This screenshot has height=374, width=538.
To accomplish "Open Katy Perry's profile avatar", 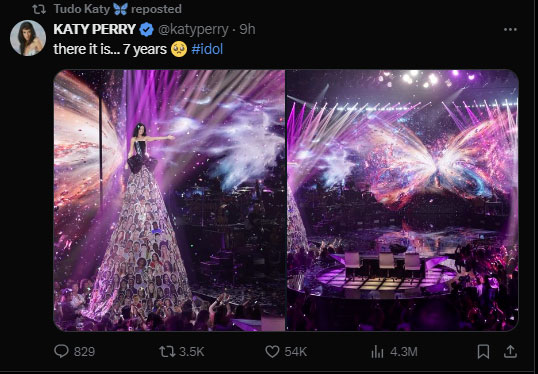I will (28, 38).
